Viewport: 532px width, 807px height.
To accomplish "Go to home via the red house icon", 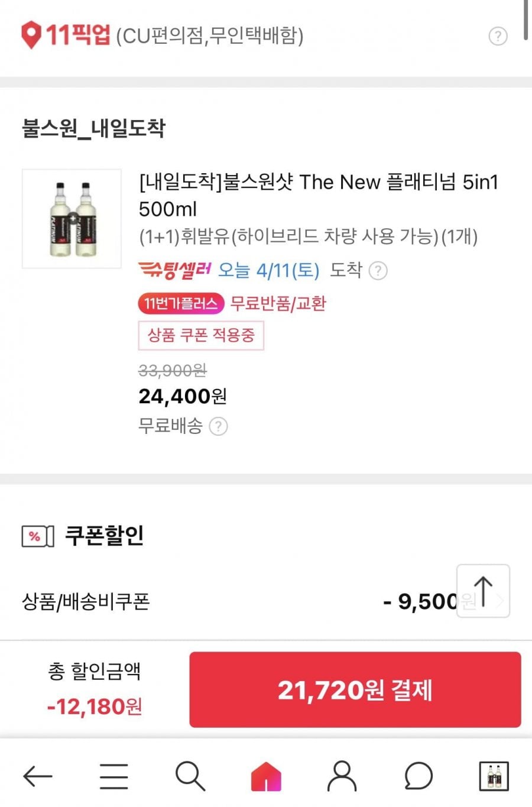I will coord(266,776).
